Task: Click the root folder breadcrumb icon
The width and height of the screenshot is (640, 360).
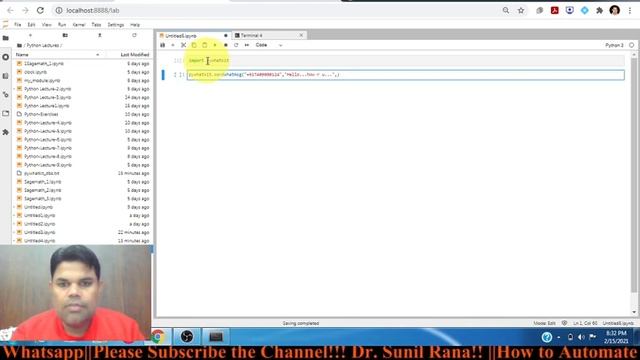Action: [x=19, y=45]
